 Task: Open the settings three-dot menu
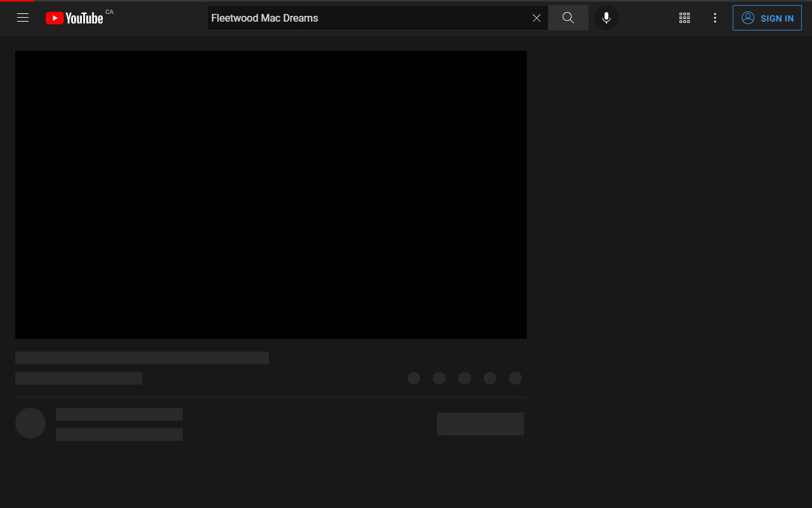(x=715, y=18)
